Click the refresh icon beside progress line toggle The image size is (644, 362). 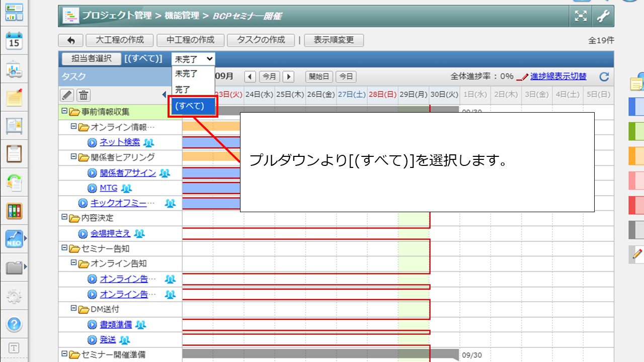click(x=604, y=77)
